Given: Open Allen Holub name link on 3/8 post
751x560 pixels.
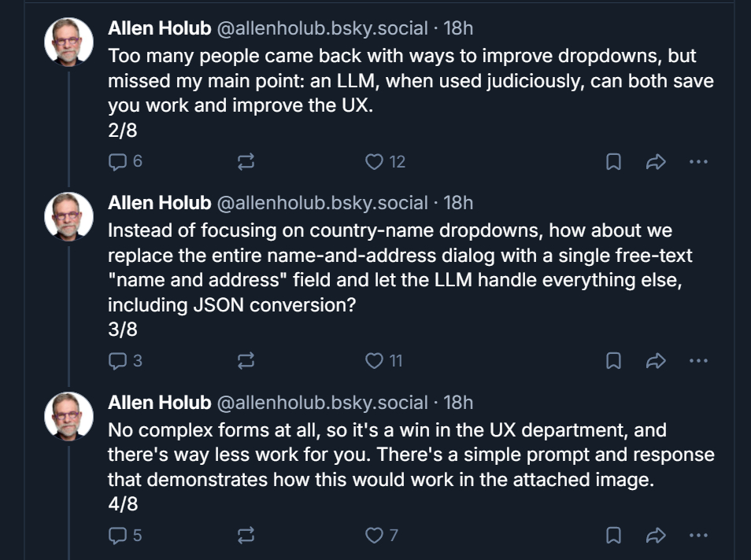Looking at the screenshot, I should (159, 203).
